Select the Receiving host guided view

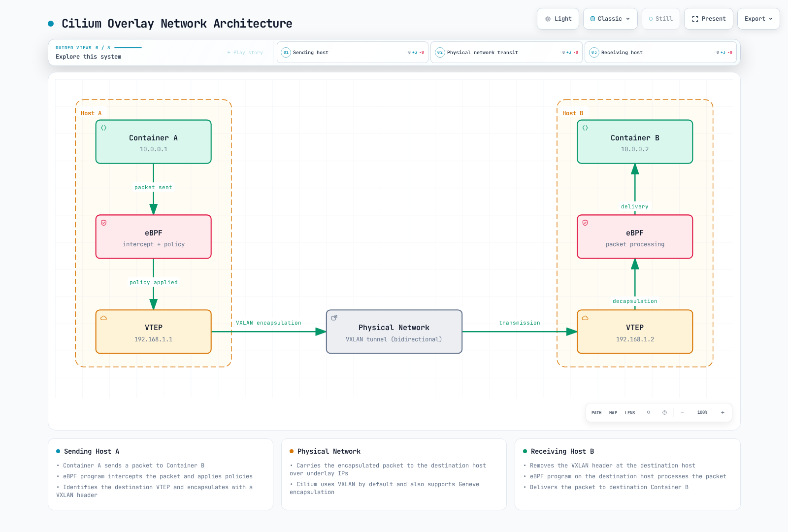[660, 52]
